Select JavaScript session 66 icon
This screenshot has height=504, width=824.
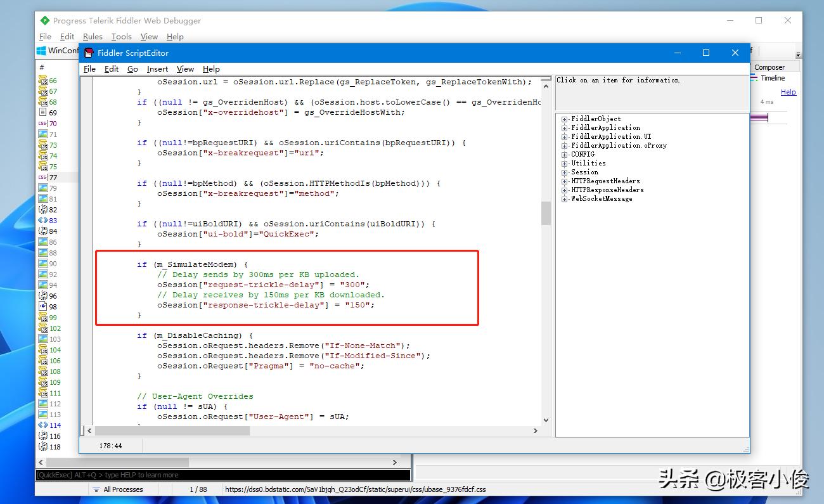click(x=42, y=81)
